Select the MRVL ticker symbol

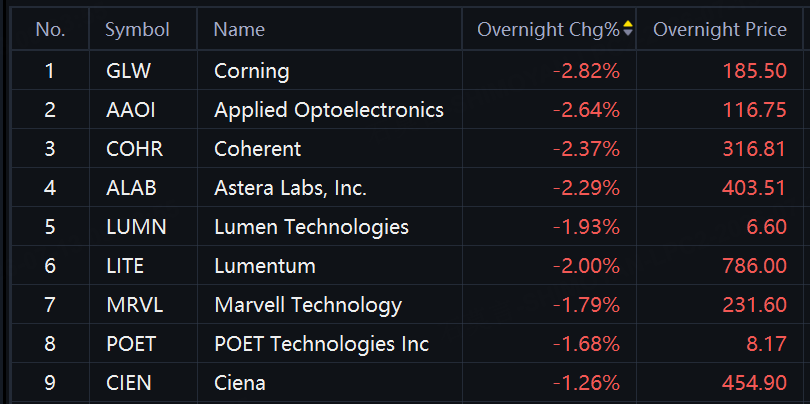coord(134,305)
